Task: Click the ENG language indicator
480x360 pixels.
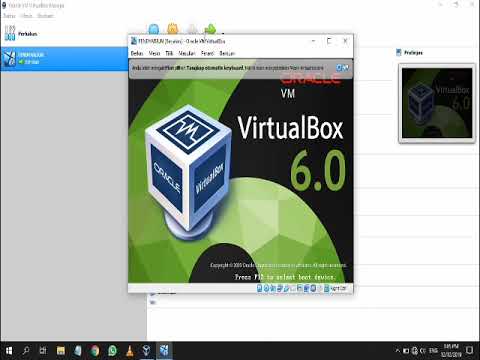Action: 433,351
